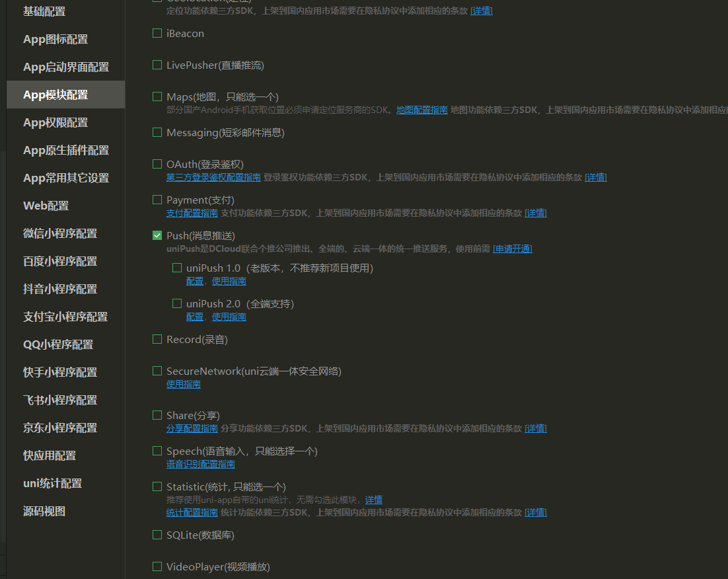Click 申请开通 link for uniPush

[x=513, y=249]
